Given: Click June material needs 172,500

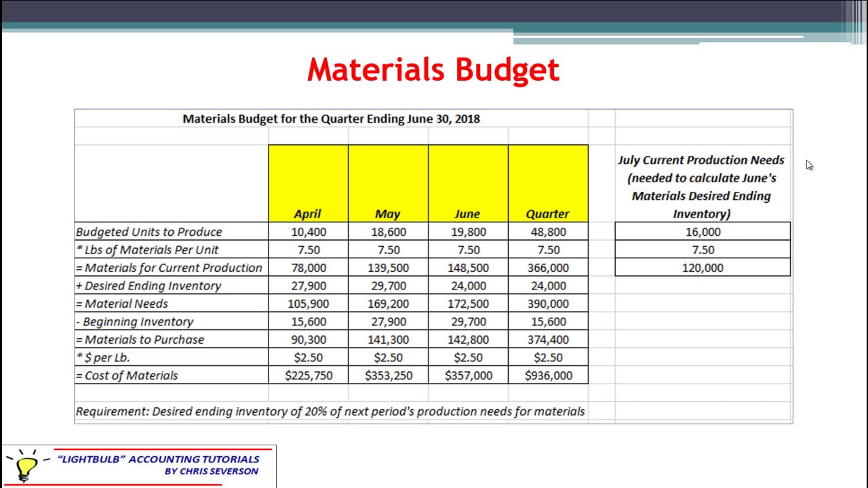Looking at the screenshot, I should click(468, 304).
